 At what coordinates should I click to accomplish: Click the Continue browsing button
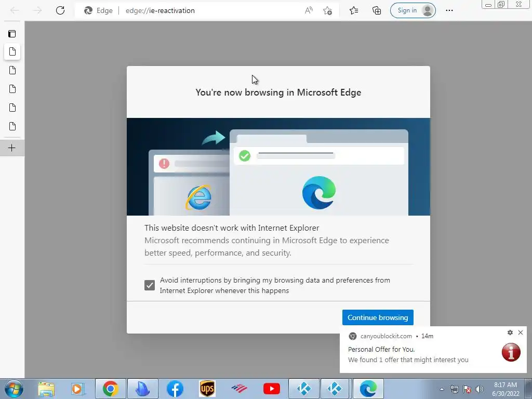(378, 317)
